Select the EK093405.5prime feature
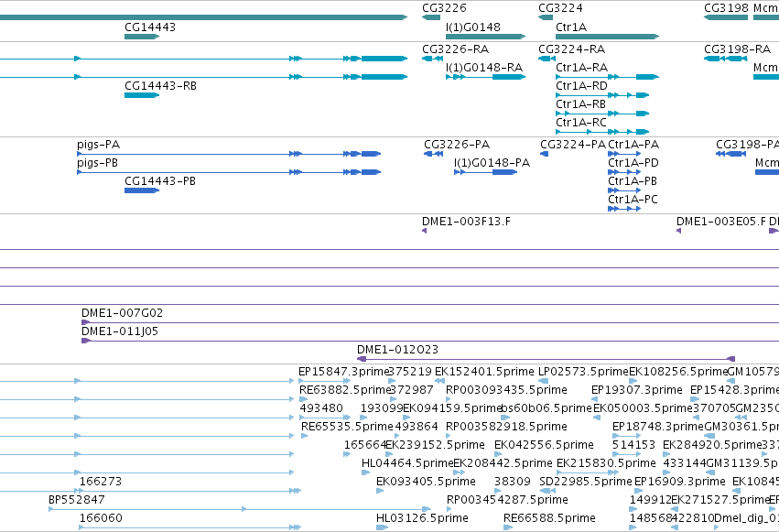This screenshot has width=779, height=532. [380, 491]
